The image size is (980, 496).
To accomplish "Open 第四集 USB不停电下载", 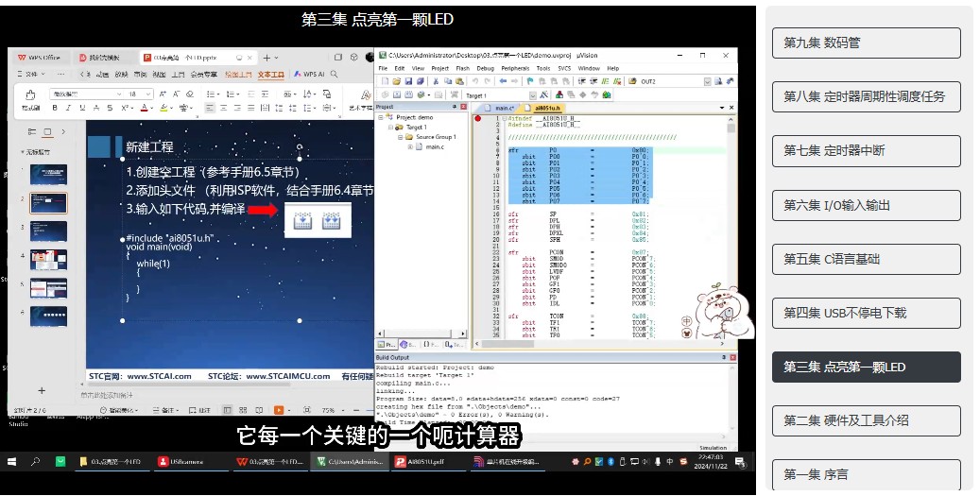I will (x=866, y=313).
